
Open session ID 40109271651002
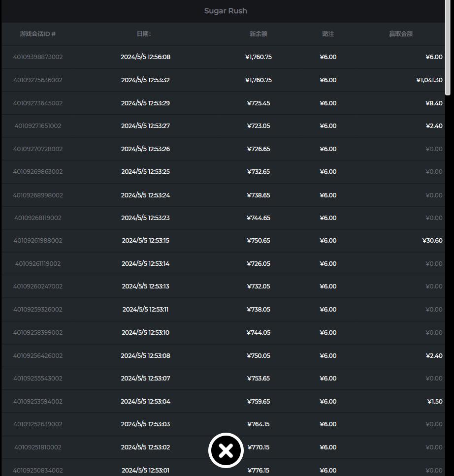[x=38, y=126]
